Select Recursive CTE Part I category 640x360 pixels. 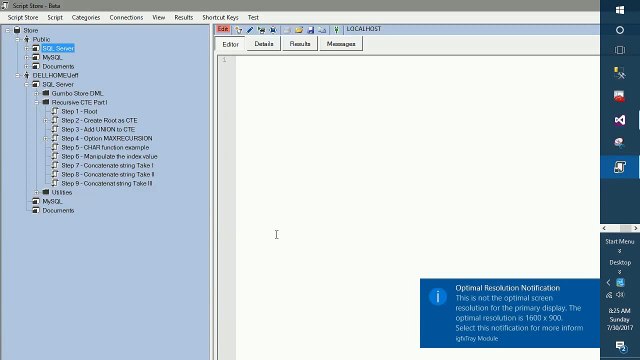click(80, 102)
